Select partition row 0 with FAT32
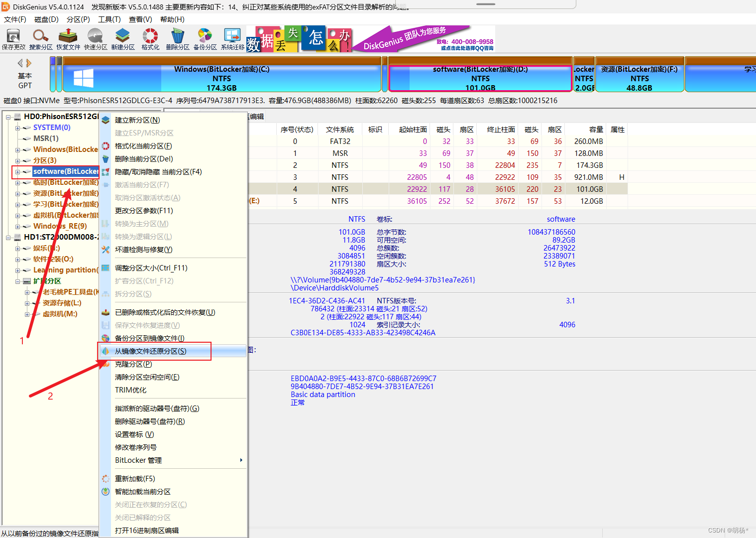The width and height of the screenshot is (756, 538). 438,141
